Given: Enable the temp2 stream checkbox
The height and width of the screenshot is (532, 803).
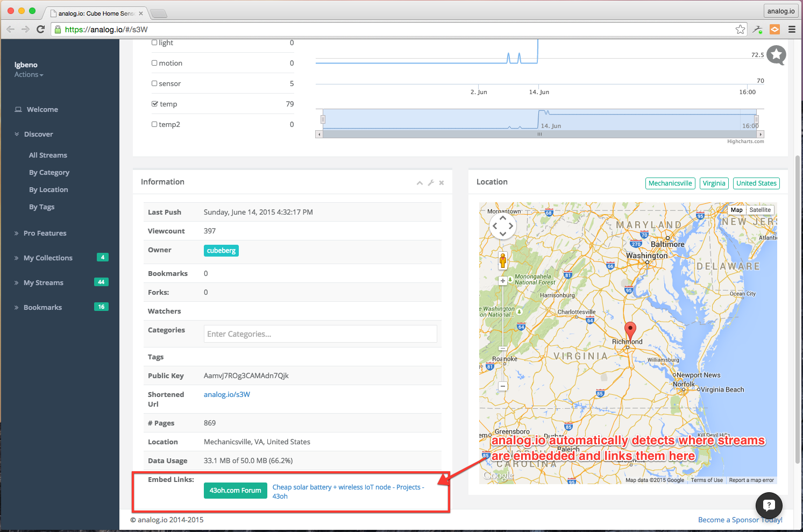Looking at the screenshot, I should [154, 124].
